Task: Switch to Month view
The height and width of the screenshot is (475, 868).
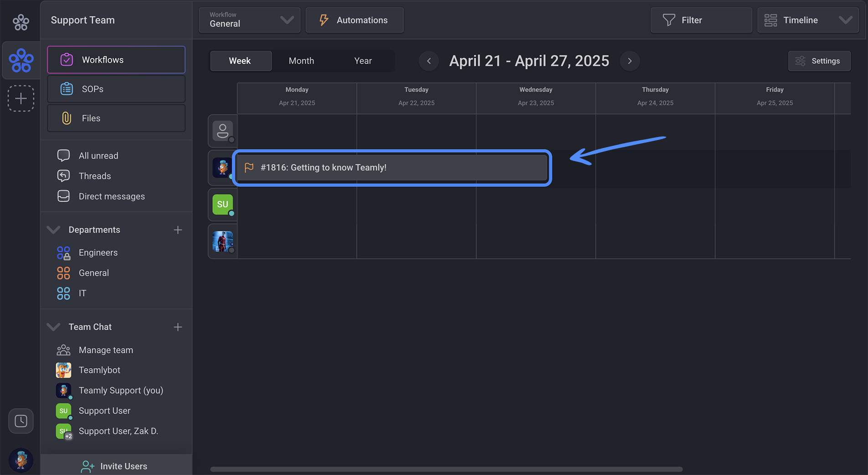Action: [x=301, y=61]
